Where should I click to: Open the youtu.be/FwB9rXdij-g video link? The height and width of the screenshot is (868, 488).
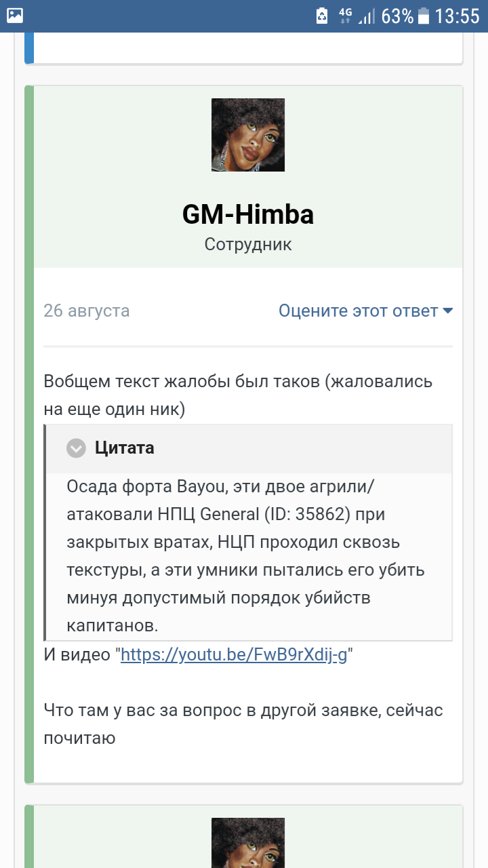tap(234, 655)
